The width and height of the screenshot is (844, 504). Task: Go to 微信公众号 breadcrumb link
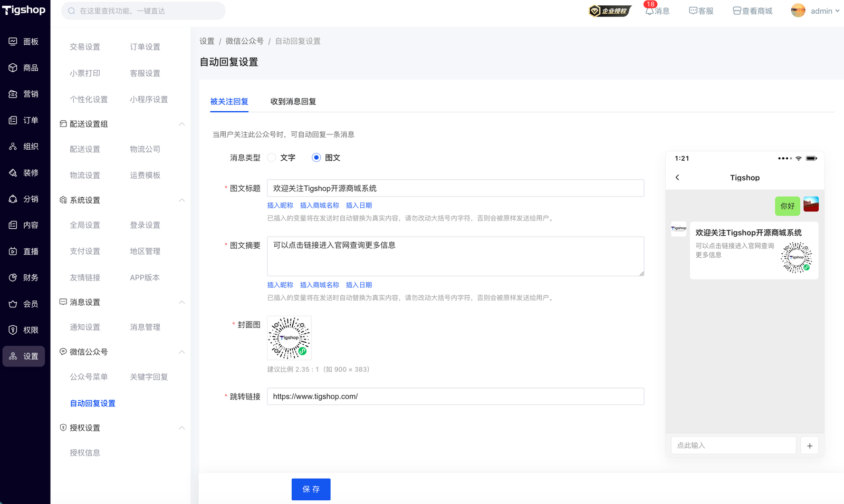[245, 41]
